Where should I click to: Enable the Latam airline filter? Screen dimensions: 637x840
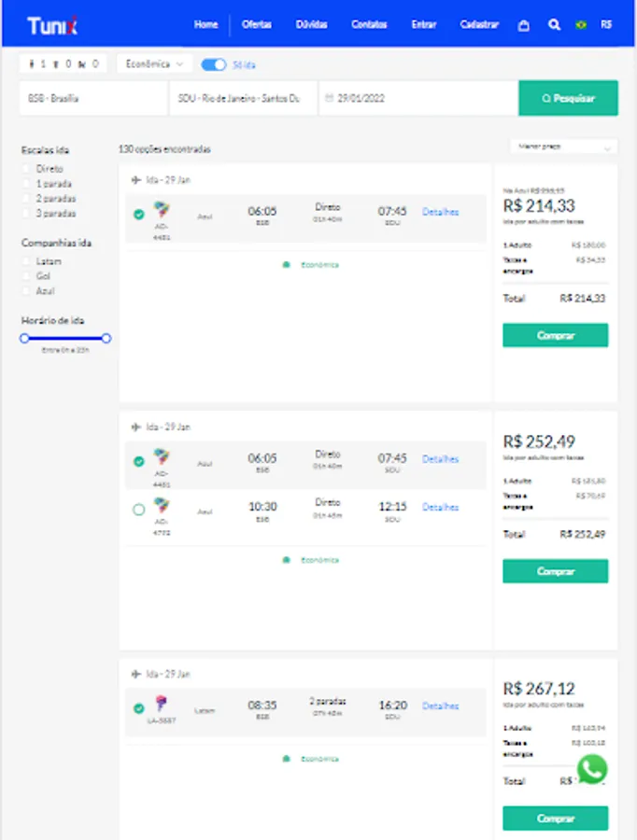(29, 261)
